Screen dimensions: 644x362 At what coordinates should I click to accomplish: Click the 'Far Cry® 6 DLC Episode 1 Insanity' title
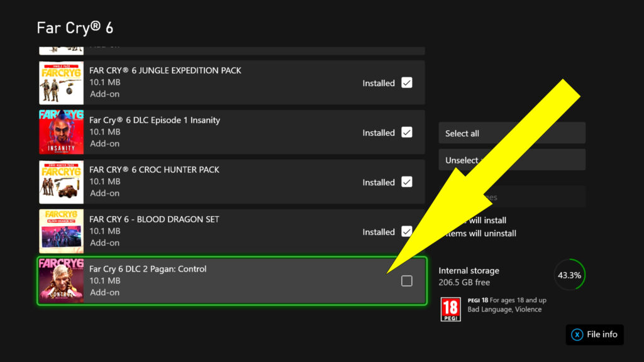click(155, 120)
